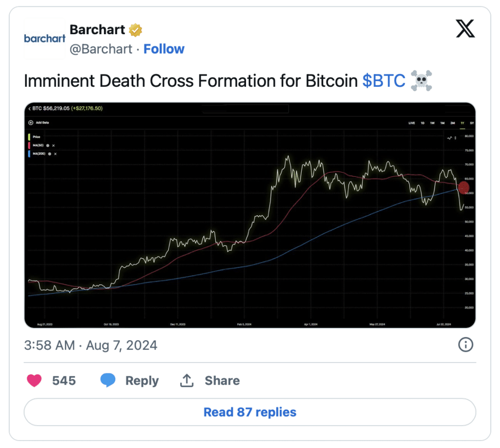Viewport: 500px width, 448px height.
Task: Switch chart range to 5Y
Action: pos(472,123)
